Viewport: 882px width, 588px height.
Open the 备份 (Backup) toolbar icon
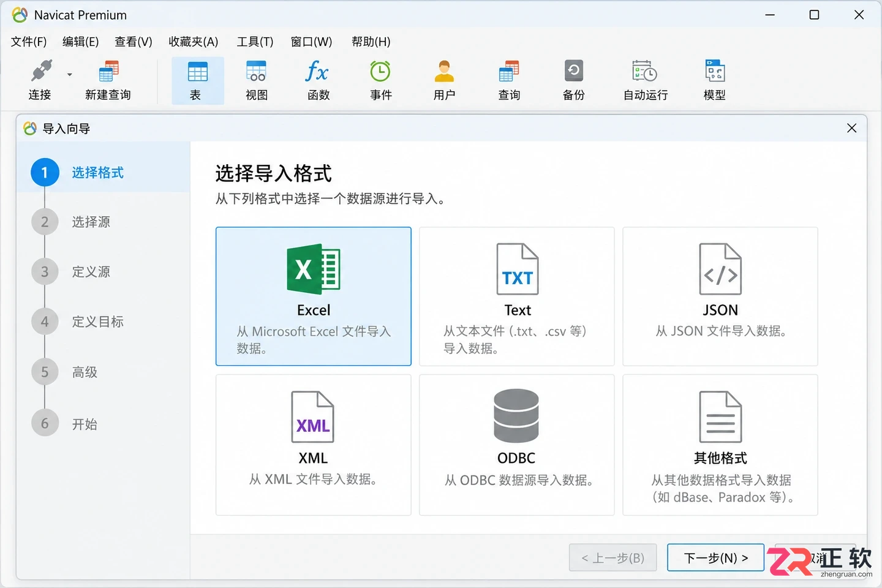574,80
